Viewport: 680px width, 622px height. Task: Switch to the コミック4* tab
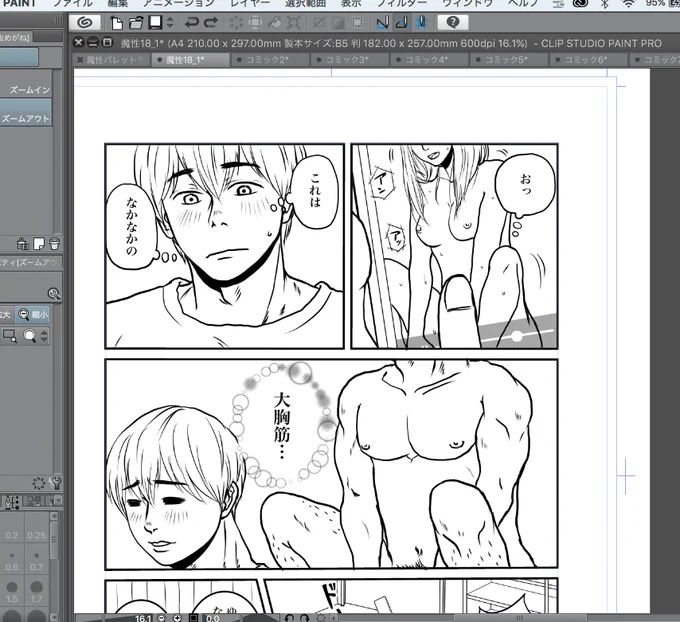(429, 60)
